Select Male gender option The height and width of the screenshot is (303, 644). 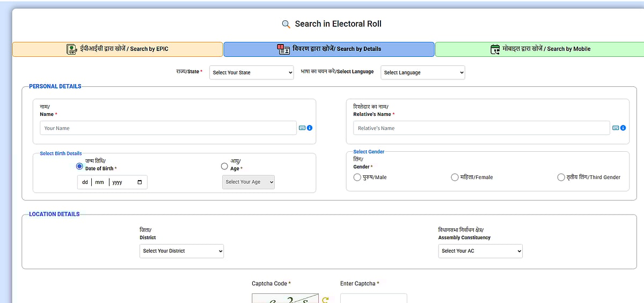357,177
